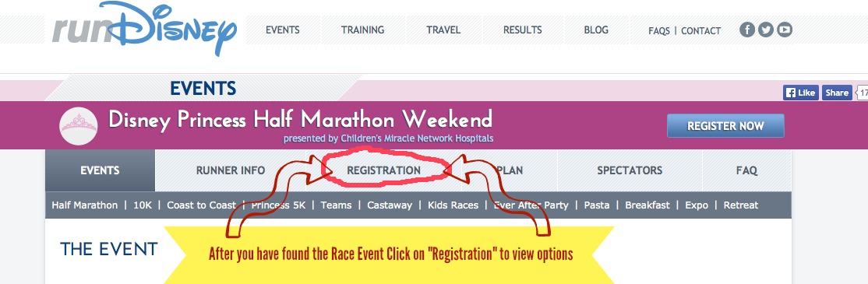
Task: Switch to the Spectators tab
Action: click(x=630, y=170)
